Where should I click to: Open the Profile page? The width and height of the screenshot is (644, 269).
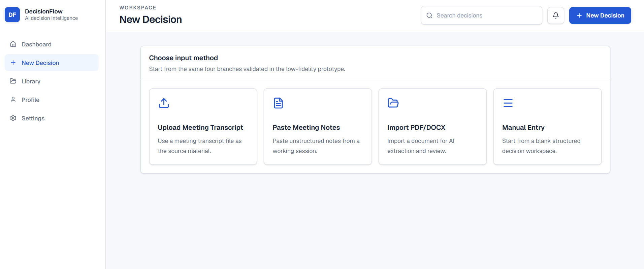tap(52, 100)
